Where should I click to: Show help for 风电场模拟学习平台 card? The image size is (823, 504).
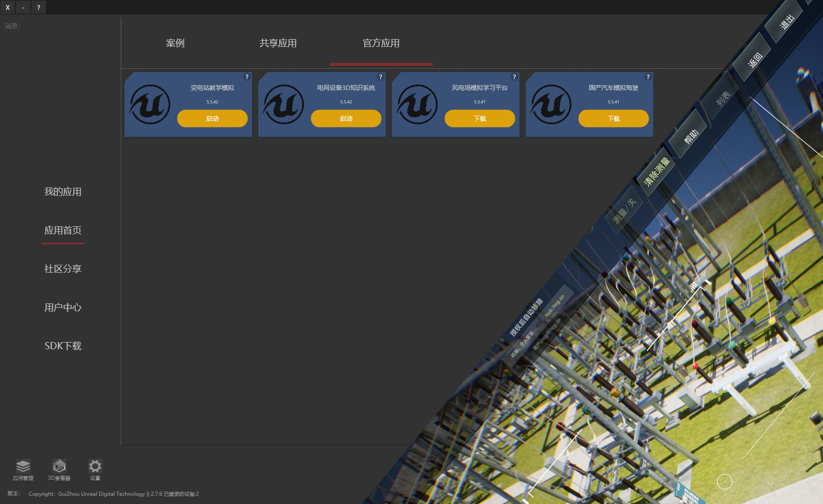tap(514, 77)
